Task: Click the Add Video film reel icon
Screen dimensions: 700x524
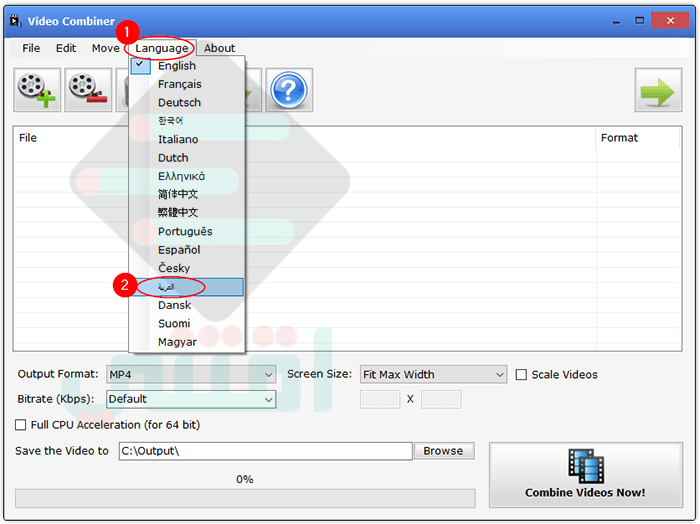Action: point(37,90)
